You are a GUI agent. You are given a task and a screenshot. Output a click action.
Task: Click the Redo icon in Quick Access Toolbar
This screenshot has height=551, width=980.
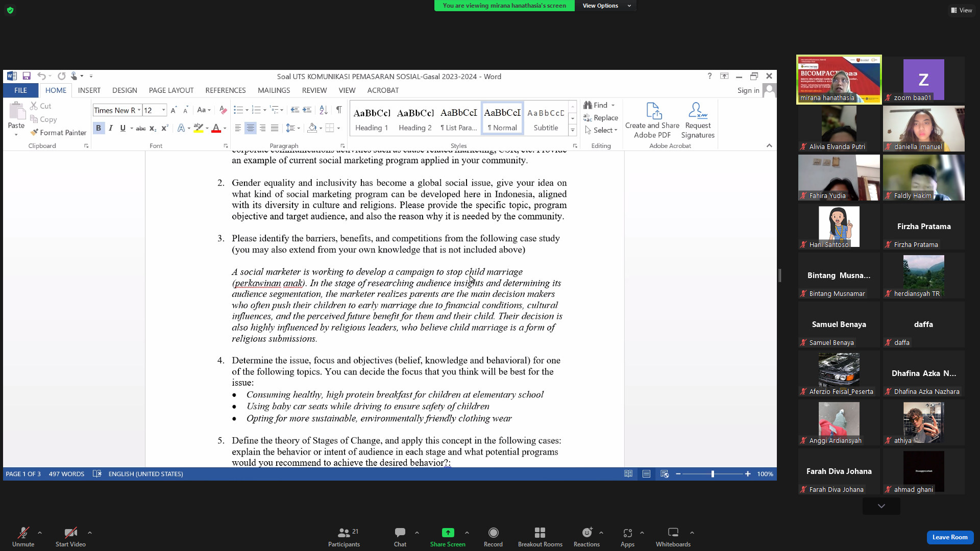(x=61, y=76)
